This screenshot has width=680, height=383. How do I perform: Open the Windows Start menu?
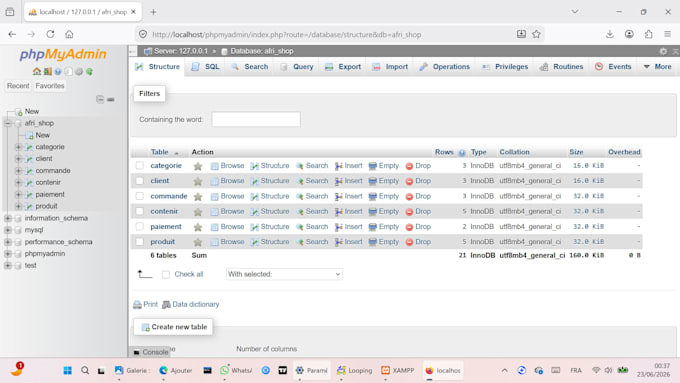click(68, 370)
